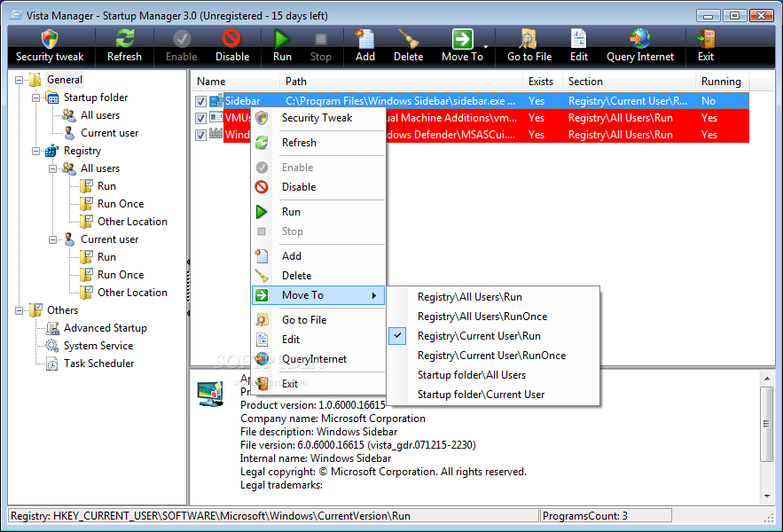This screenshot has height=532, width=783.
Task: Click the Edit toolbar icon
Action: click(579, 38)
